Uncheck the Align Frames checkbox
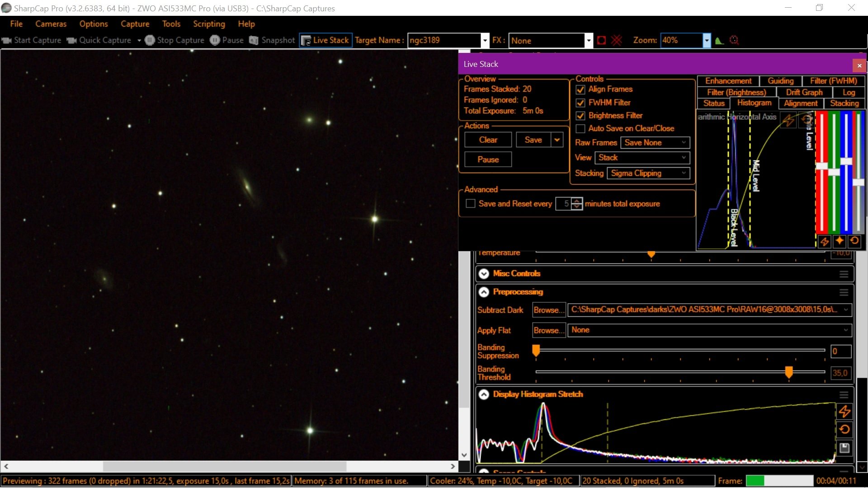 point(580,90)
